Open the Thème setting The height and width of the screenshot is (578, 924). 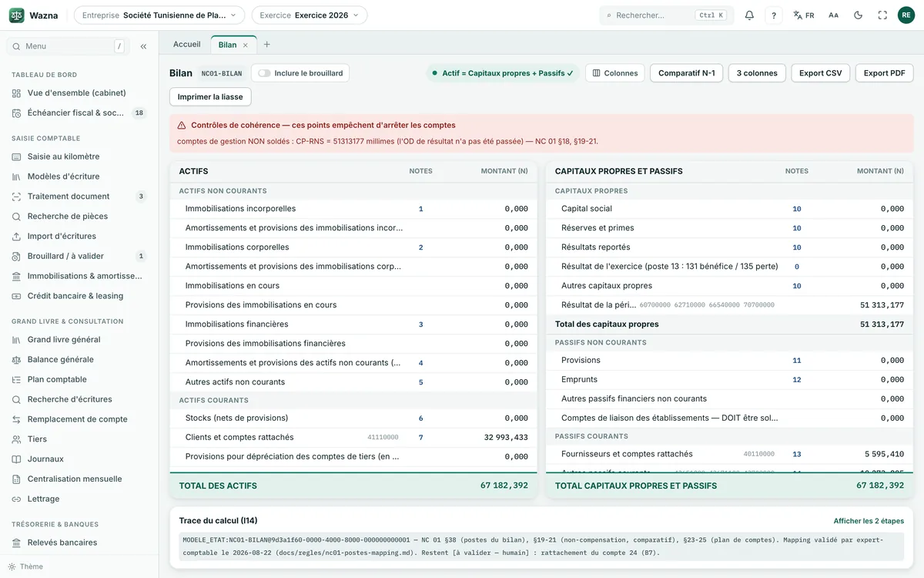25,566
